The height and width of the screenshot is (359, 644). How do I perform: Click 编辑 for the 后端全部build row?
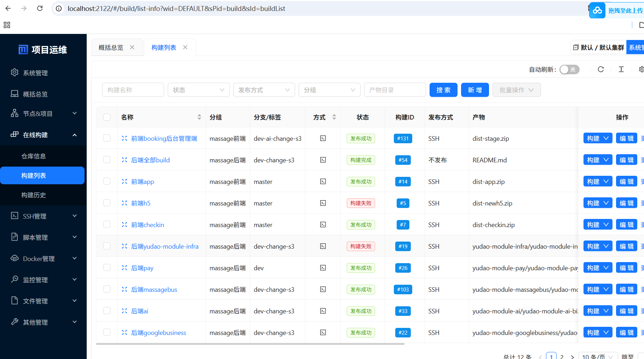pyautogui.click(x=626, y=160)
